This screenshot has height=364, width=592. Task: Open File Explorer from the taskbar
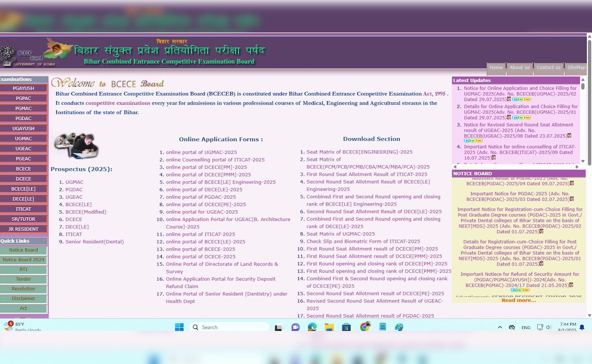point(329,327)
